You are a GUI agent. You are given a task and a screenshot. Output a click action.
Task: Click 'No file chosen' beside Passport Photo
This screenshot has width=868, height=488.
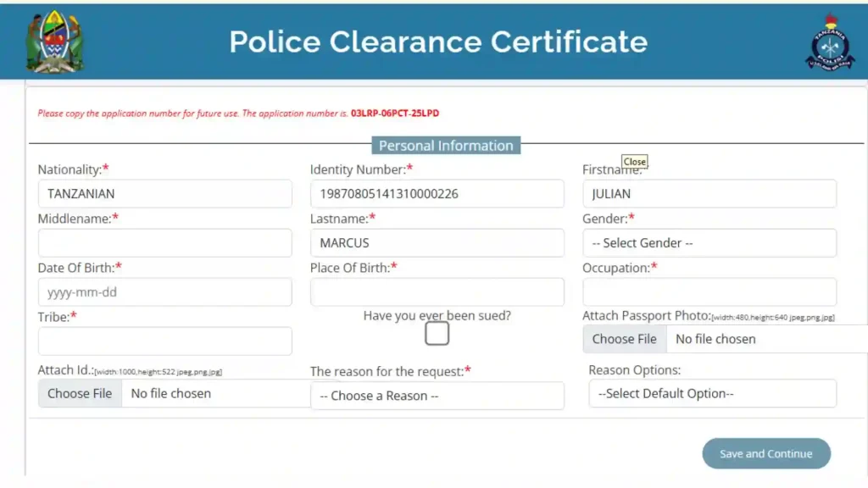pos(715,339)
